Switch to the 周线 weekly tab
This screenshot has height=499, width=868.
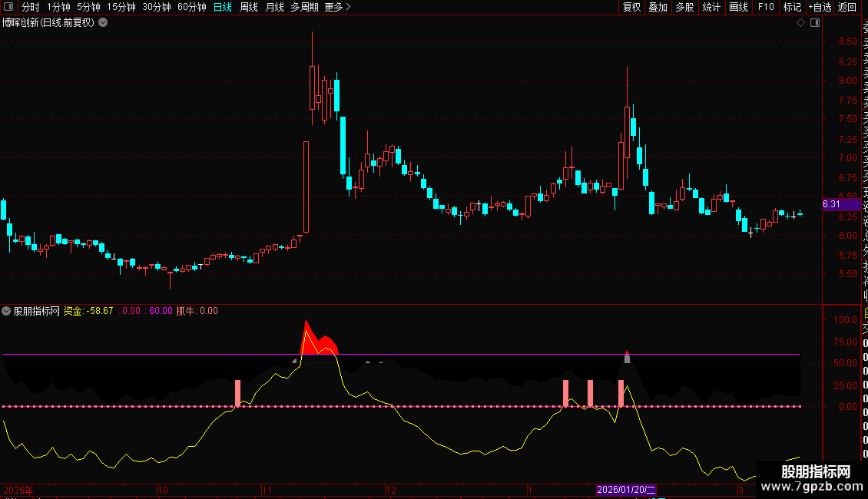coord(249,7)
